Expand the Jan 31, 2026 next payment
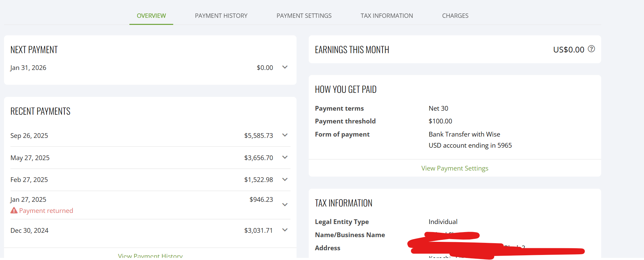 pyautogui.click(x=285, y=67)
